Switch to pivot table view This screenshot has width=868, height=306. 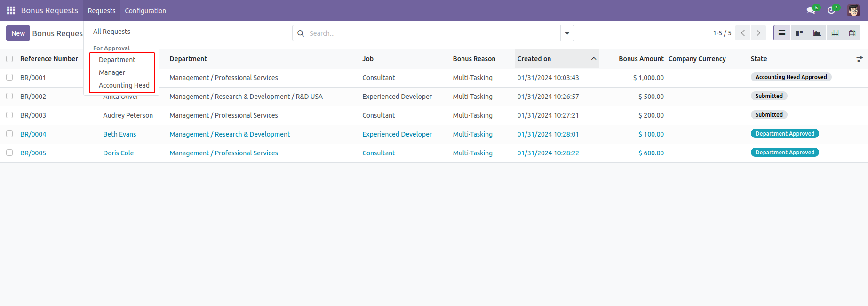click(x=835, y=33)
